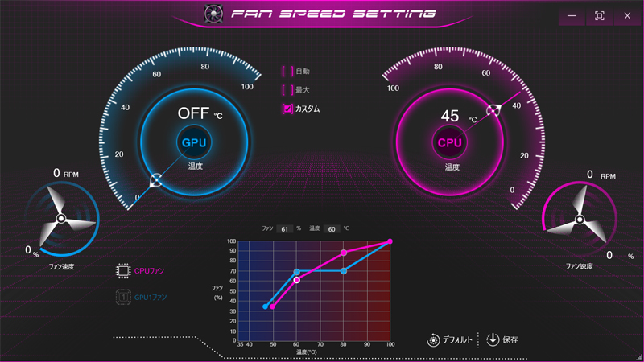
Task: Enable the 自動 (auto) fan mode checkbox
Action: coord(287,71)
